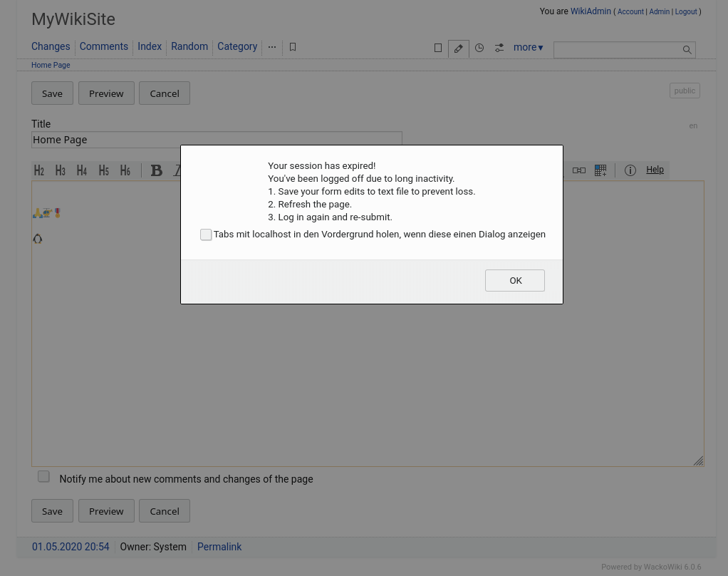728x576 pixels.
Task: Go to the Category menu item
Action: click(237, 46)
